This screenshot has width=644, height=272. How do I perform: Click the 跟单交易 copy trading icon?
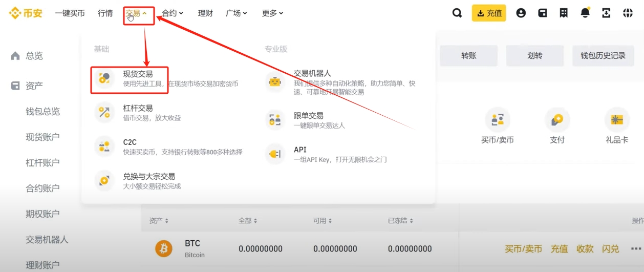click(275, 120)
